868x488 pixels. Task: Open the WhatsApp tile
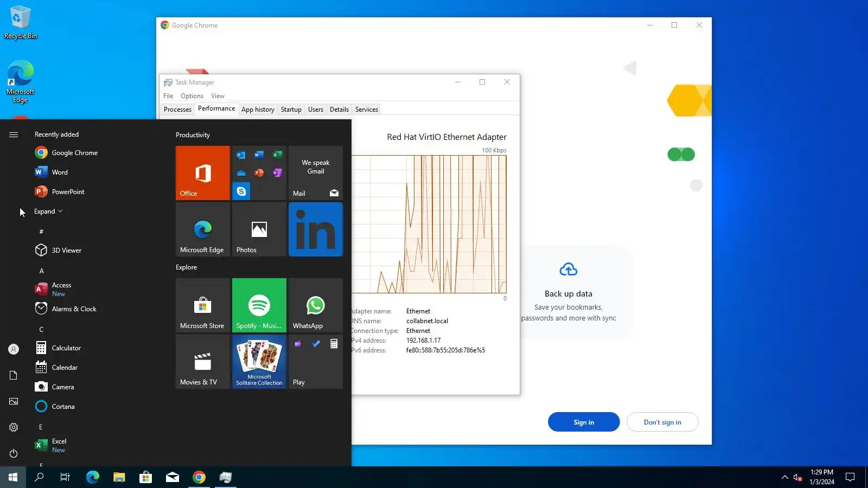click(316, 305)
